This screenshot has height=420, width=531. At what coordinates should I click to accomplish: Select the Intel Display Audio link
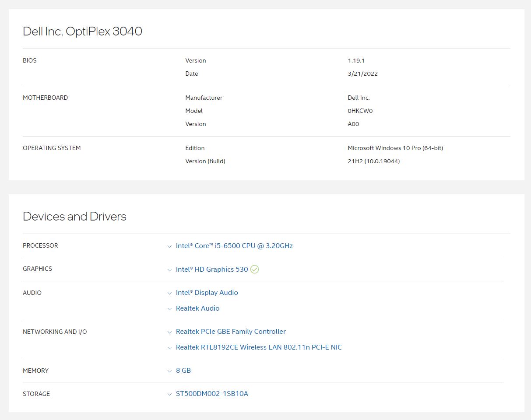coord(207,293)
